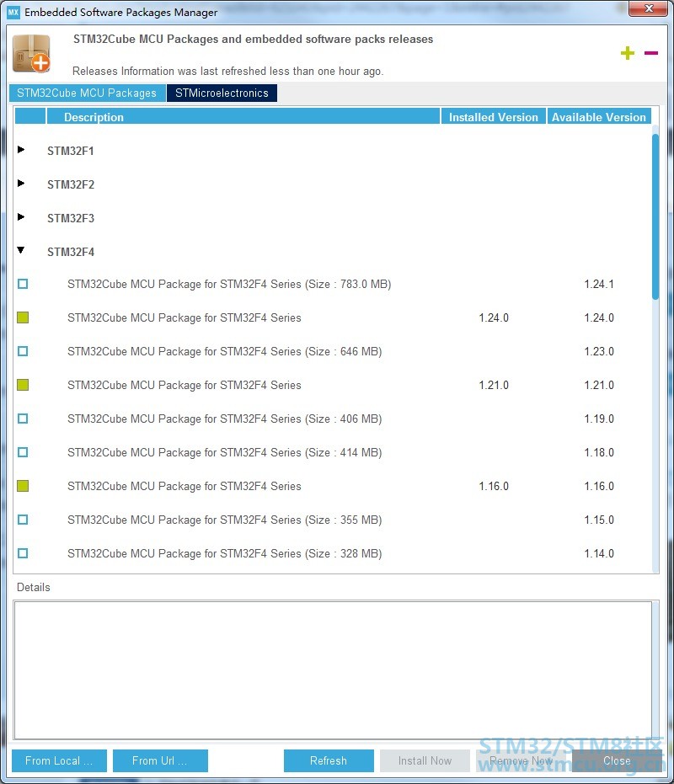Select the STM32F2 label in tree

click(x=71, y=184)
